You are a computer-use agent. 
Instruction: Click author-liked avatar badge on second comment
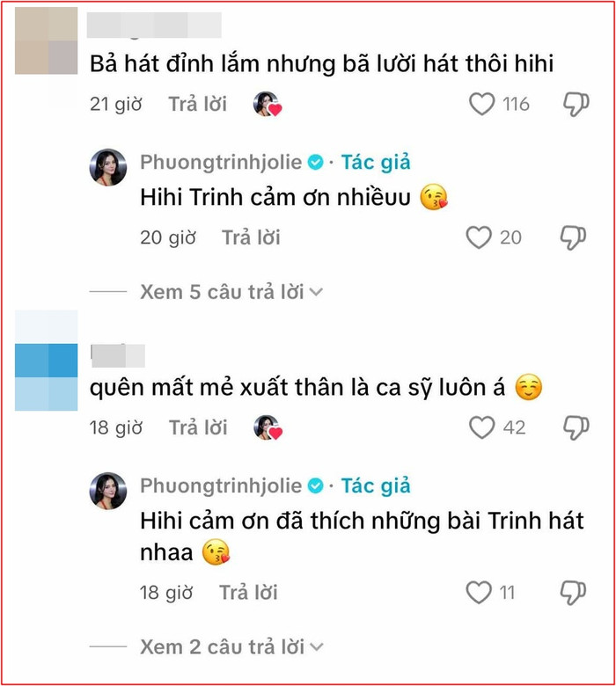(268, 427)
